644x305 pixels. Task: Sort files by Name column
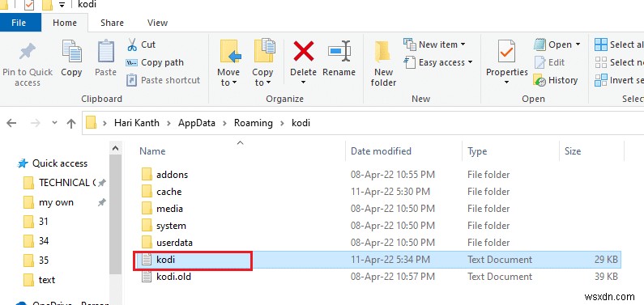coord(152,151)
